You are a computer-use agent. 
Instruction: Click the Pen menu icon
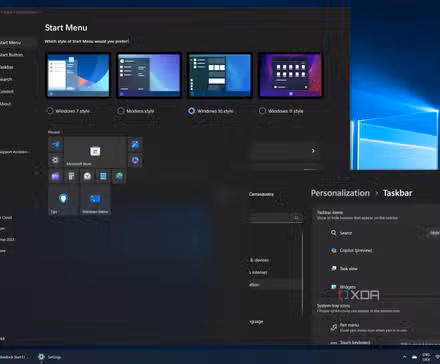coord(333,327)
